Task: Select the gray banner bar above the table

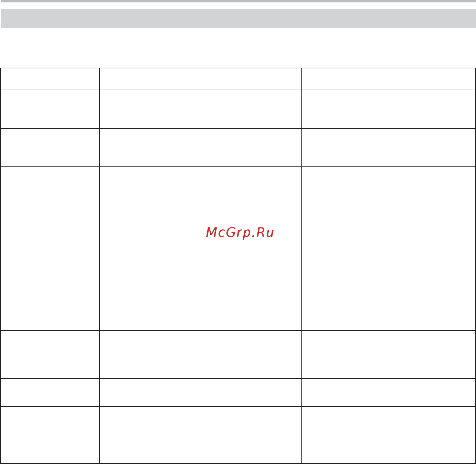Action: (238, 19)
